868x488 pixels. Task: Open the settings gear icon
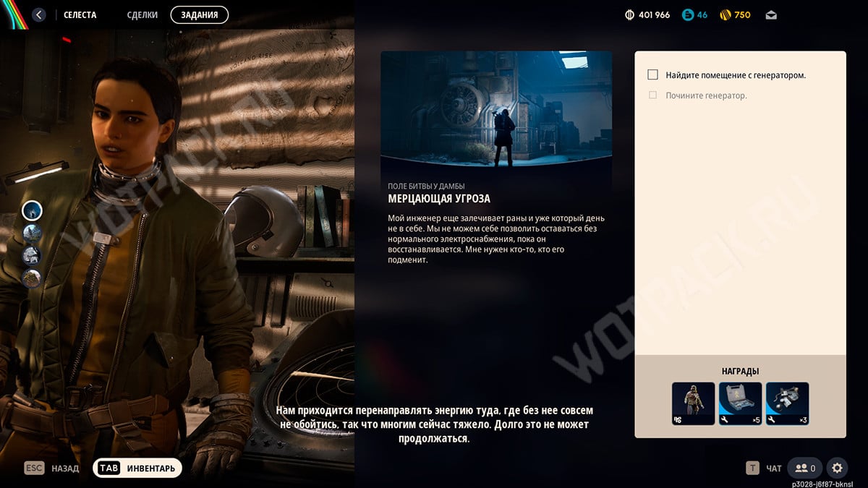coord(837,468)
